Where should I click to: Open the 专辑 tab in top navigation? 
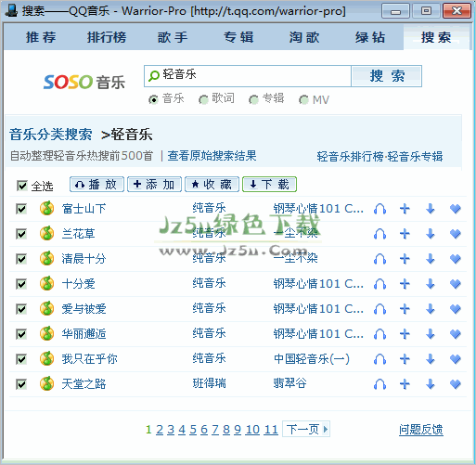click(x=238, y=37)
